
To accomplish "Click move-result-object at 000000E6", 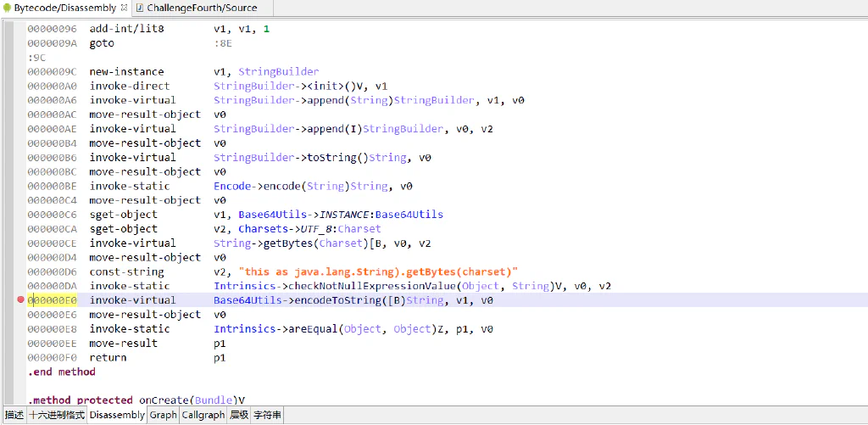I will coord(144,315).
